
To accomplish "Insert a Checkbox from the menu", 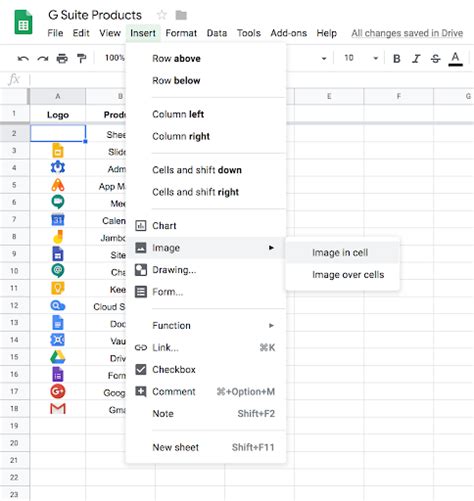I will coord(206,370).
